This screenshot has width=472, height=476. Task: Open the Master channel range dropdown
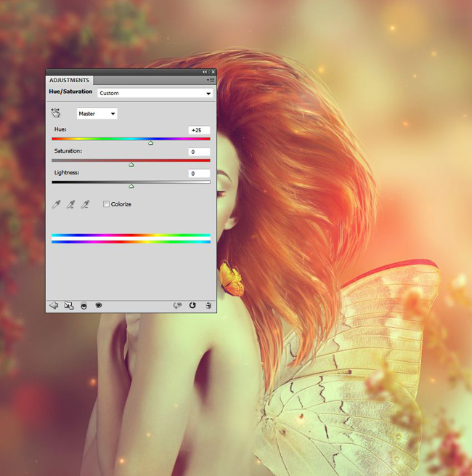pyautogui.click(x=97, y=113)
